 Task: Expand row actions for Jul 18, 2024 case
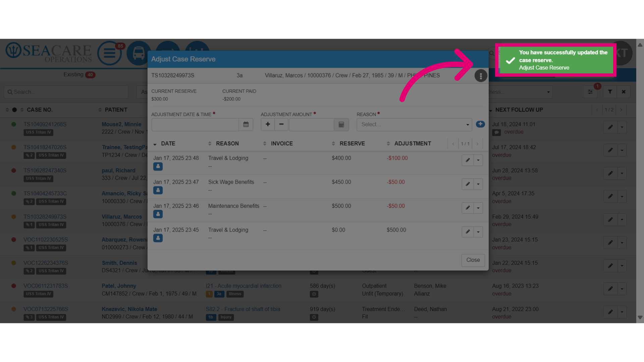[x=622, y=127]
